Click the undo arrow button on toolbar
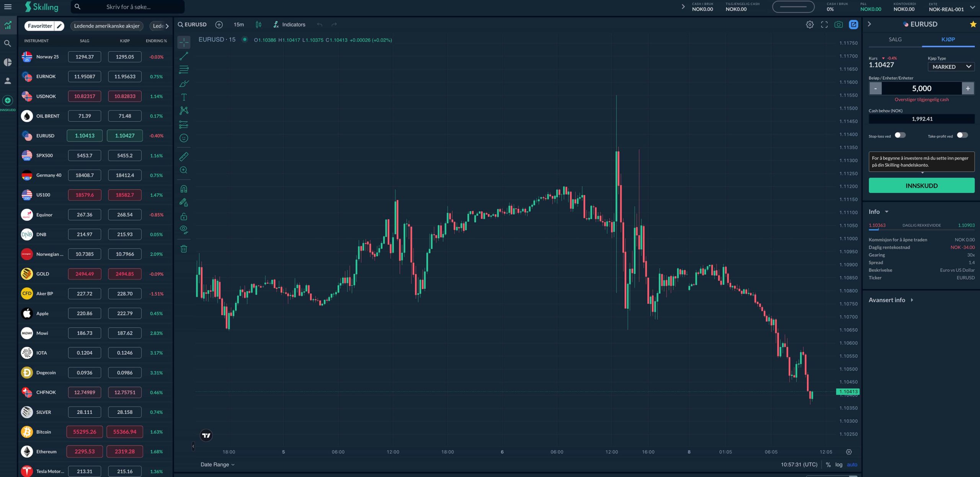Screen dimensions: 980x477 pos(319,24)
